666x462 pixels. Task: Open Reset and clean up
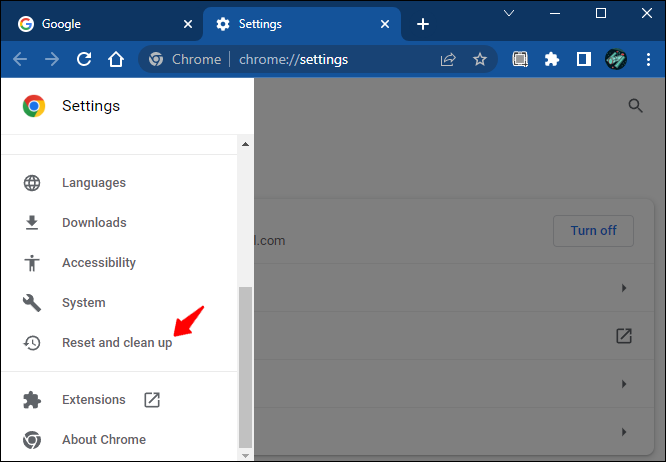point(119,343)
